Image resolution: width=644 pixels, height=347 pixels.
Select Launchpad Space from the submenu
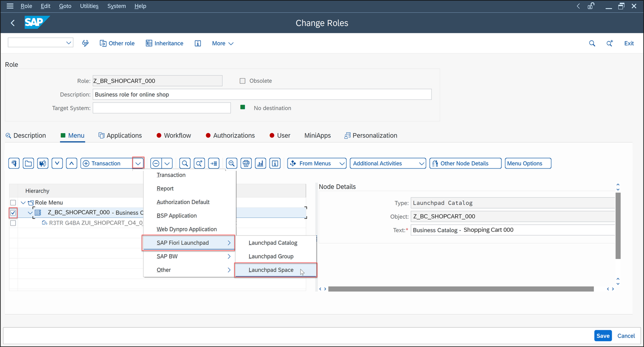pos(275,270)
